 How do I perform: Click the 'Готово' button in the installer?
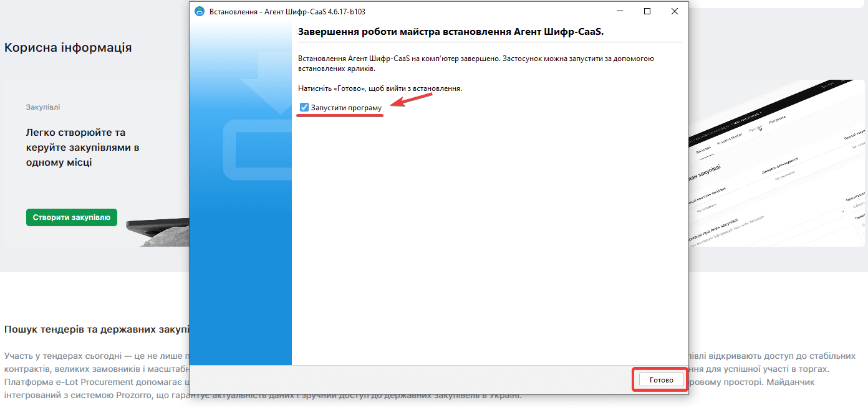[661, 379]
